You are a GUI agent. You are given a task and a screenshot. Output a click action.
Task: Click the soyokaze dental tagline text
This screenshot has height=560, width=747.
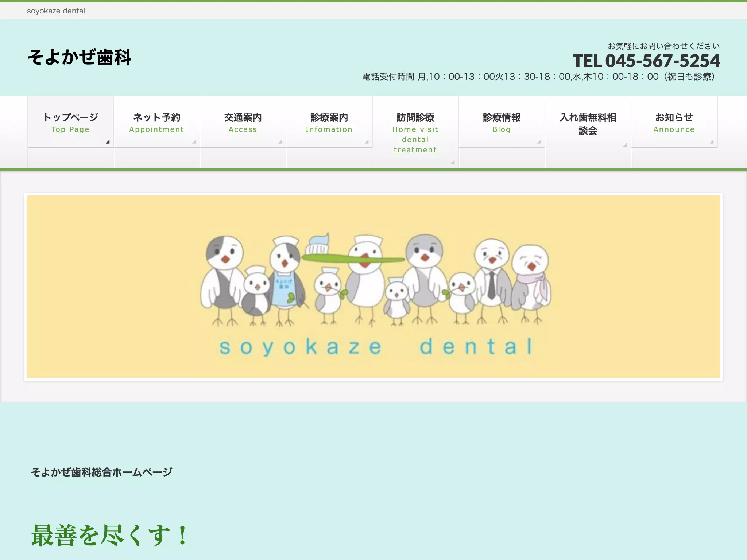click(x=56, y=11)
